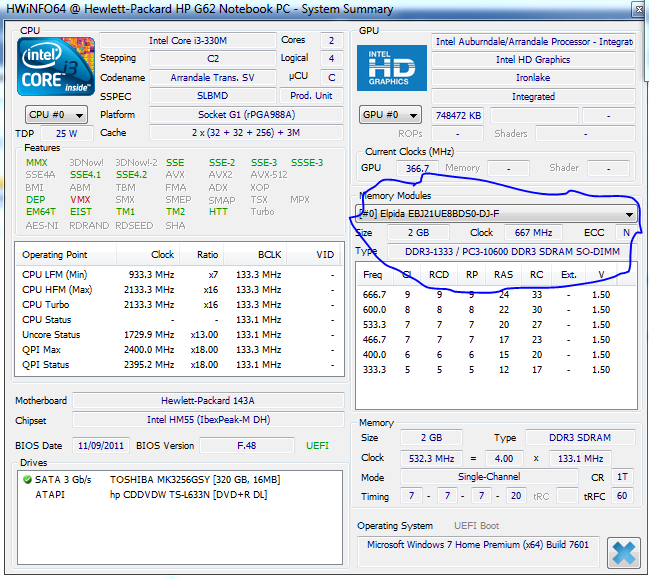
Task: Click the RCD column header
Action: (439, 275)
